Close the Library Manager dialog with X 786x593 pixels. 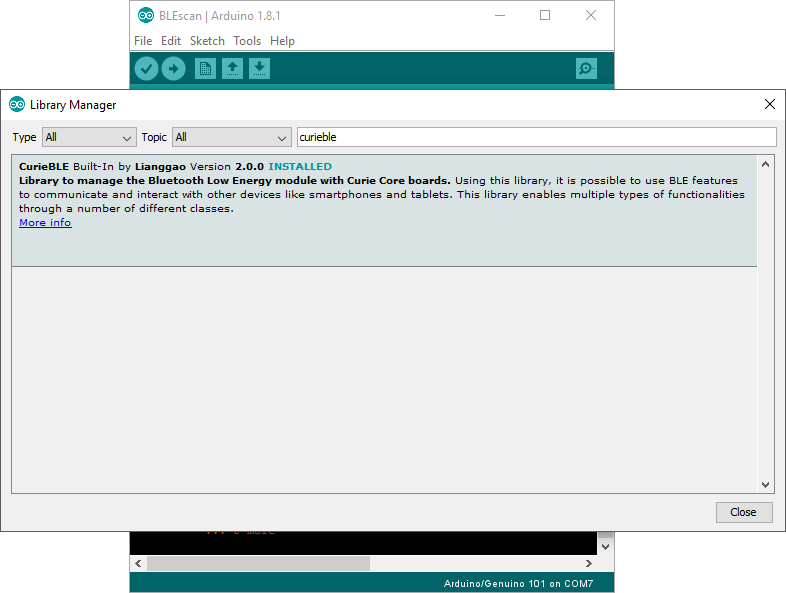click(770, 104)
